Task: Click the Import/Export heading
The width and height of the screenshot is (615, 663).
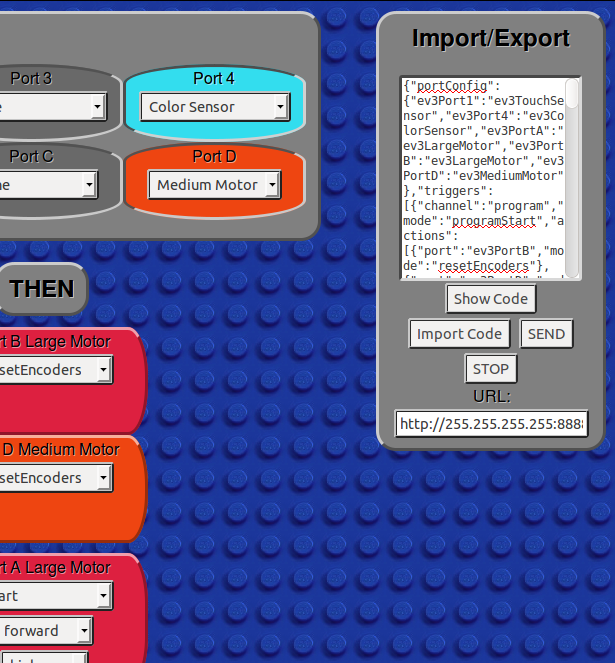Action: pyautogui.click(x=491, y=38)
